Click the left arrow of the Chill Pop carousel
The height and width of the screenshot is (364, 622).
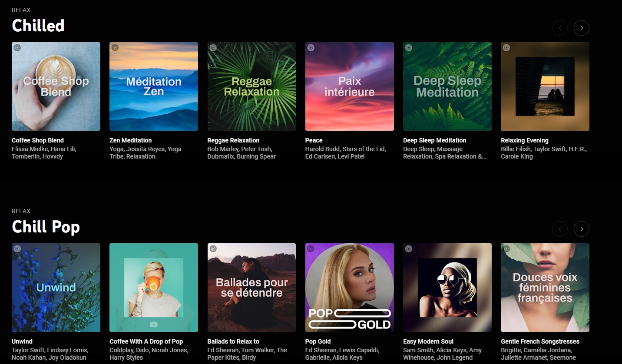coord(559,228)
